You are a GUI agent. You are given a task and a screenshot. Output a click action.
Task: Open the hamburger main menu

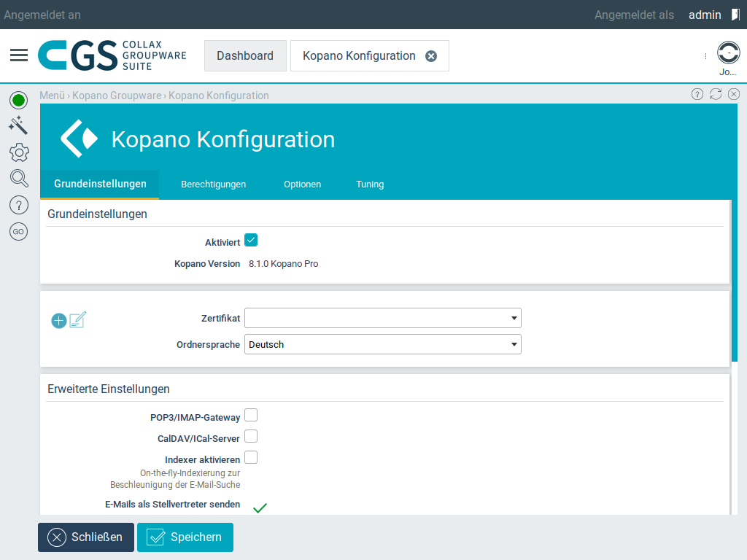click(19, 55)
